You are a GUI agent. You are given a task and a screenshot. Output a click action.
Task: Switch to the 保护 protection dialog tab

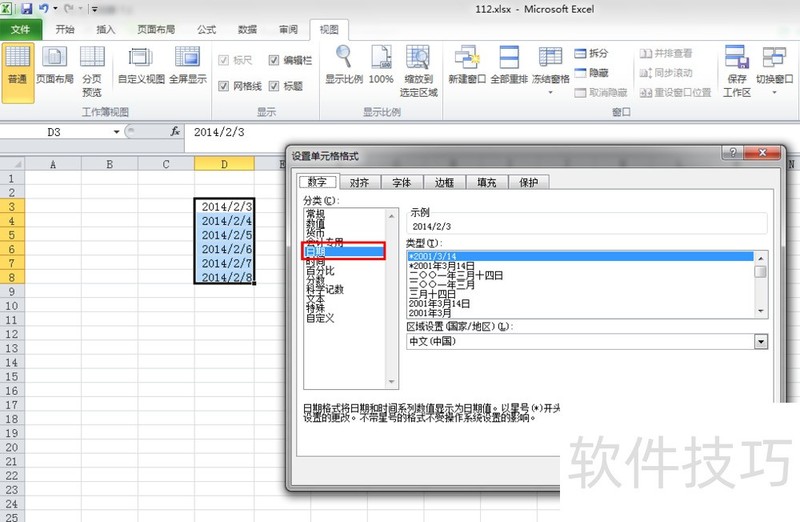[x=529, y=182]
